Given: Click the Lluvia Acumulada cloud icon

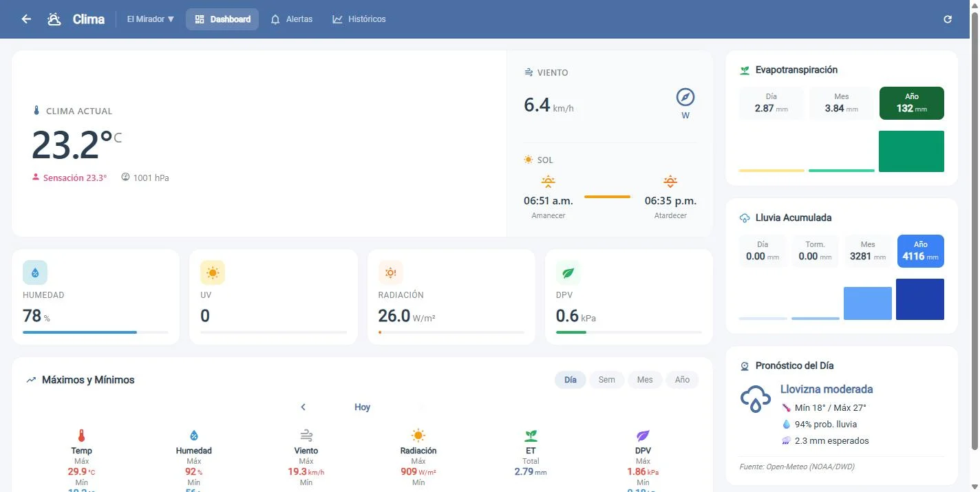Looking at the screenshot, I should pos(745,218).
